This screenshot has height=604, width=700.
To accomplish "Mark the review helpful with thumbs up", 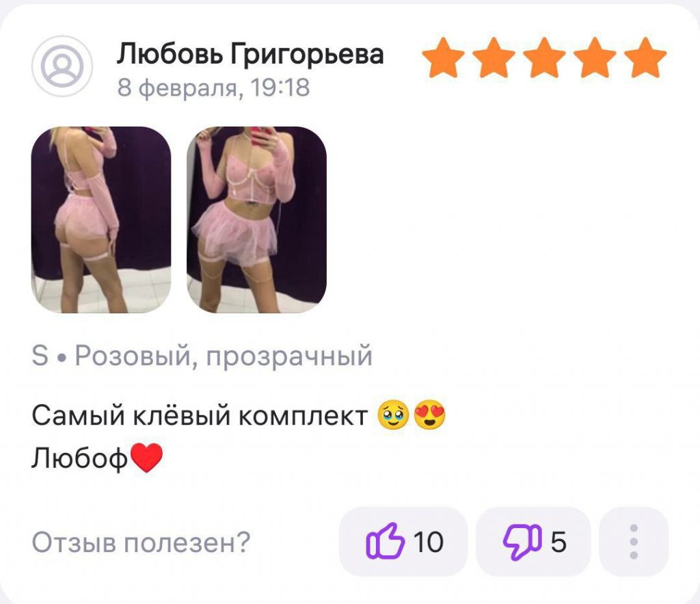I will click(x=403, y=542).
